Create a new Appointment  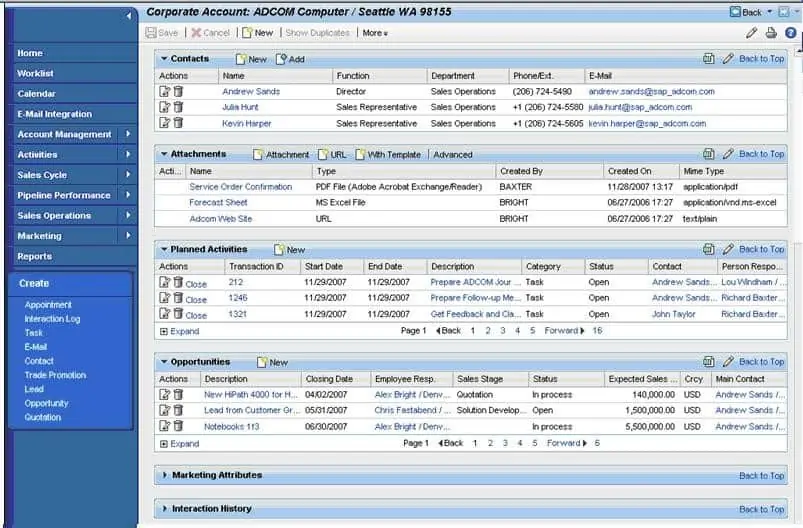pyautogui.click(x=48, y=305)
